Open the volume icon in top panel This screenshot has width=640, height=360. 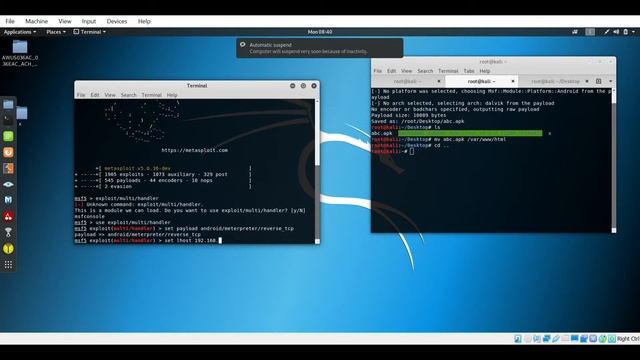(x=616, y=32)
